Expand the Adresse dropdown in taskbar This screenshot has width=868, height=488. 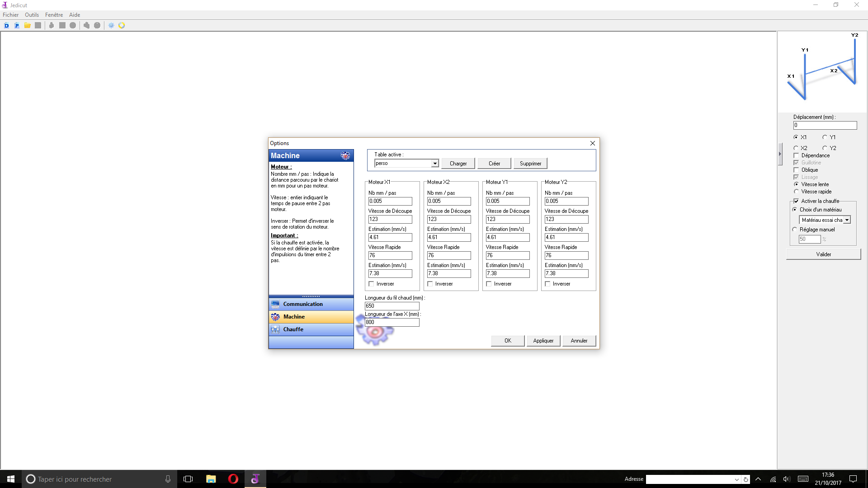[x=736, y=479]
